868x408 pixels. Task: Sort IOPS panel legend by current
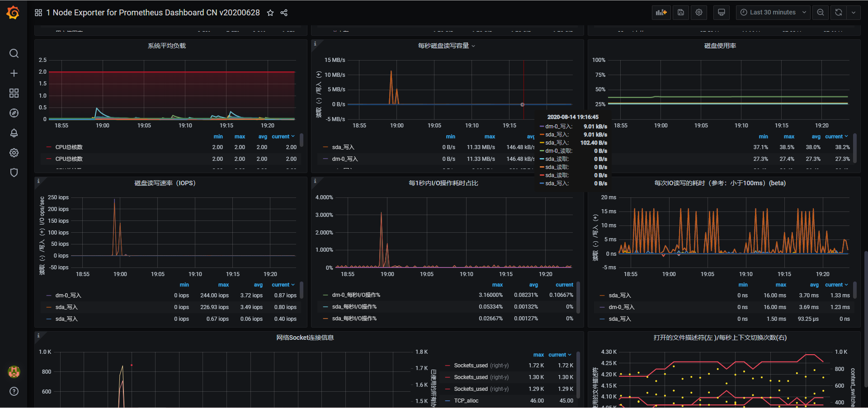click(x=283, y=285)
